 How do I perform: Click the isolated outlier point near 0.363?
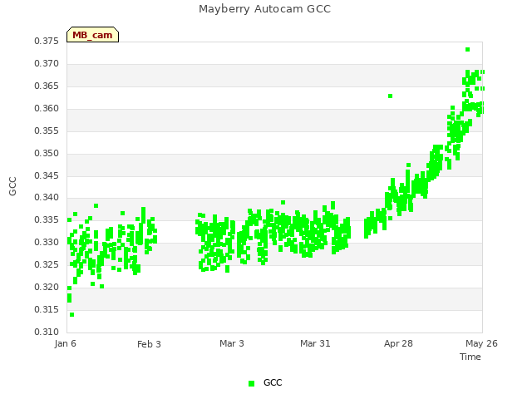[x=390, y=96]
